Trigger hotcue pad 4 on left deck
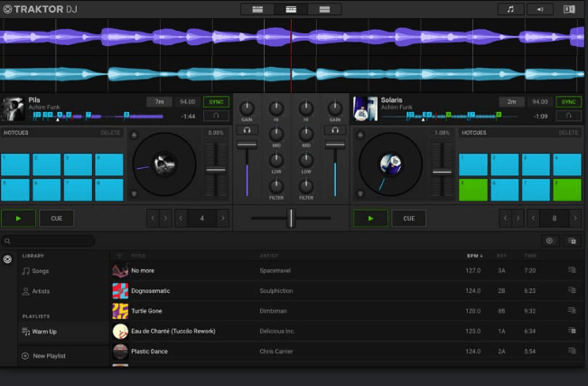The image size is (588, 386). tap(109, 165)
